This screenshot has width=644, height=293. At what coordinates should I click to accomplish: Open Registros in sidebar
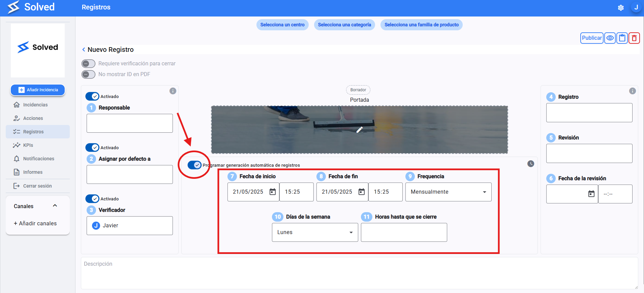(38, 132)
